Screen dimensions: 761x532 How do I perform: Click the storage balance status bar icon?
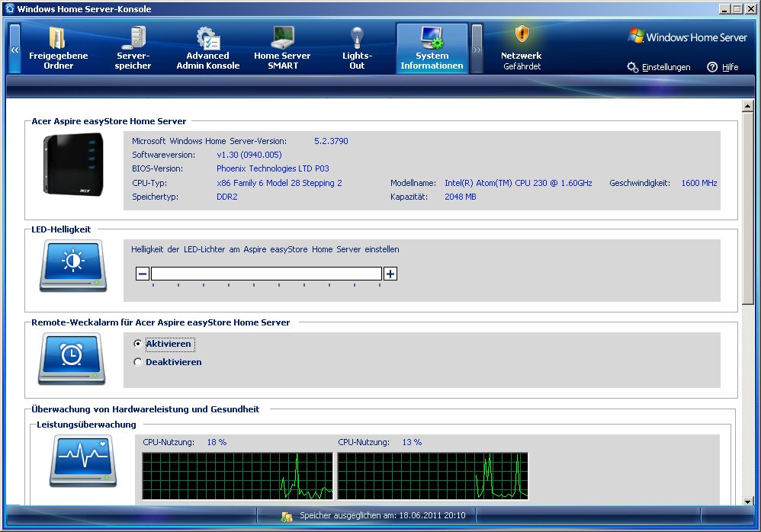(287, 517)
